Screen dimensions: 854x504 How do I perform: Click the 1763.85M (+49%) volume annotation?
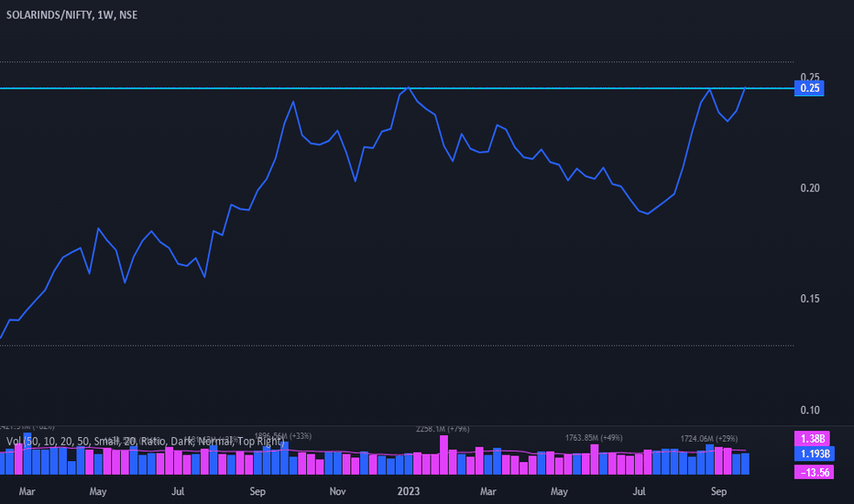pos(594,438)
